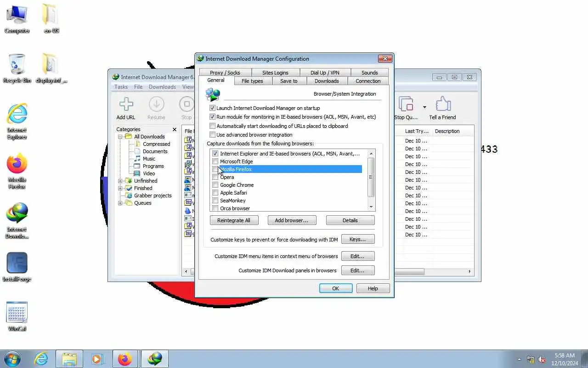
Task: Enable Use advanced browser integration
Action: point(212,135)
